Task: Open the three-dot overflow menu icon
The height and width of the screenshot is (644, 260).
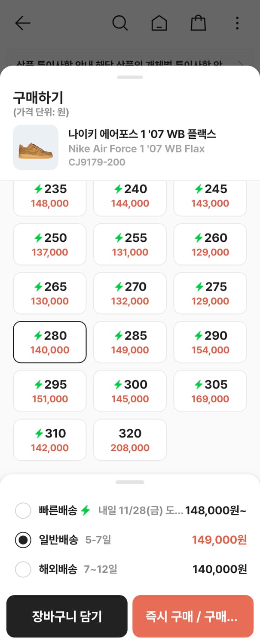Action: point(237,24)
